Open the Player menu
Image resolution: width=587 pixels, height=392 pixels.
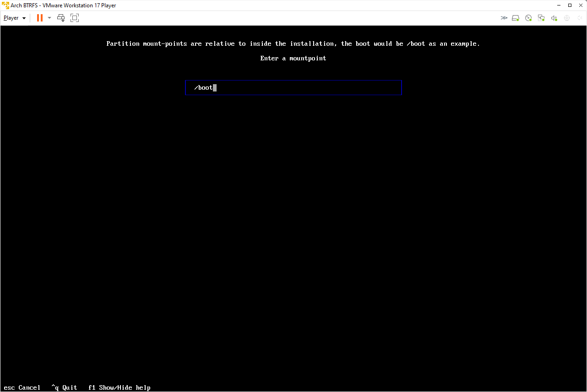click(x=14, y=18)
